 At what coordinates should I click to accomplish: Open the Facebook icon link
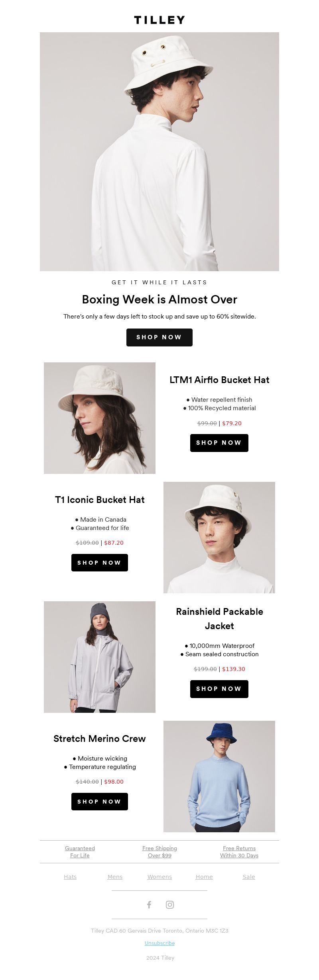[149, 905]
